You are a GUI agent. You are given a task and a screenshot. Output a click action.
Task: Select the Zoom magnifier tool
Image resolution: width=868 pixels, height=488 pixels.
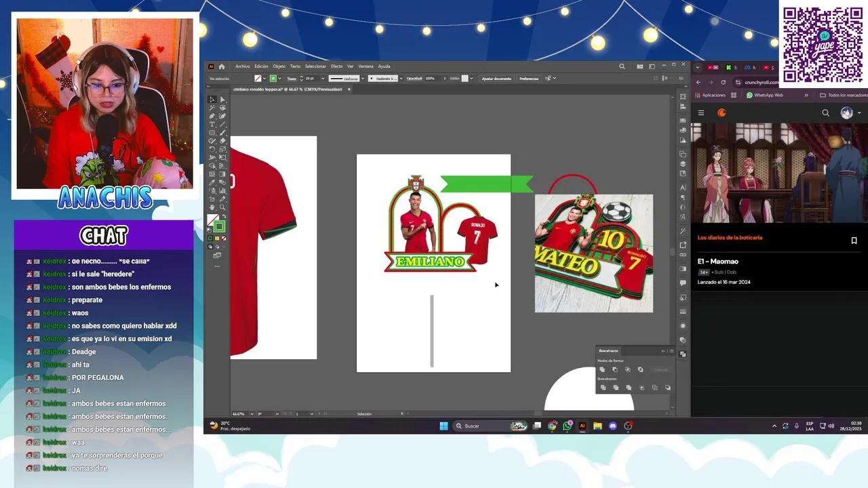222,207
